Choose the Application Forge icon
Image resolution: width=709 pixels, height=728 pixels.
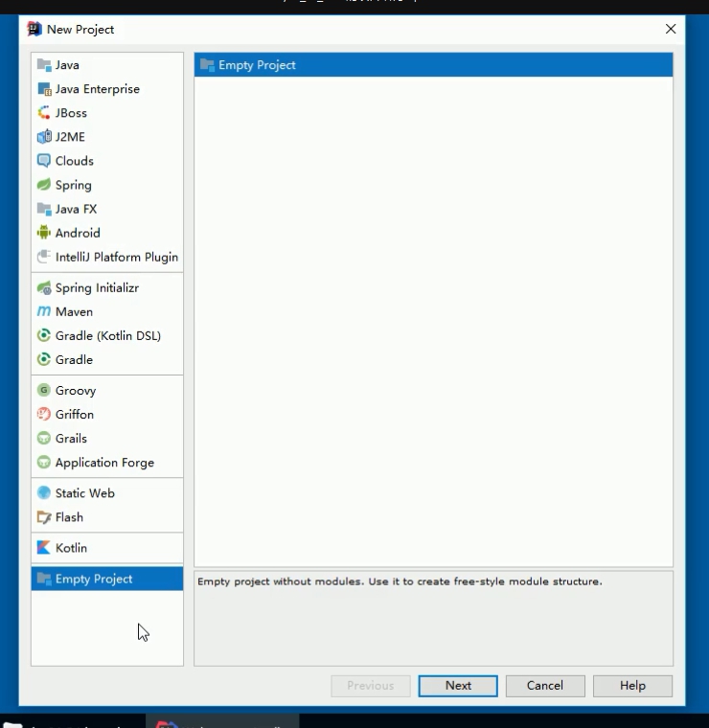point(44,463)
